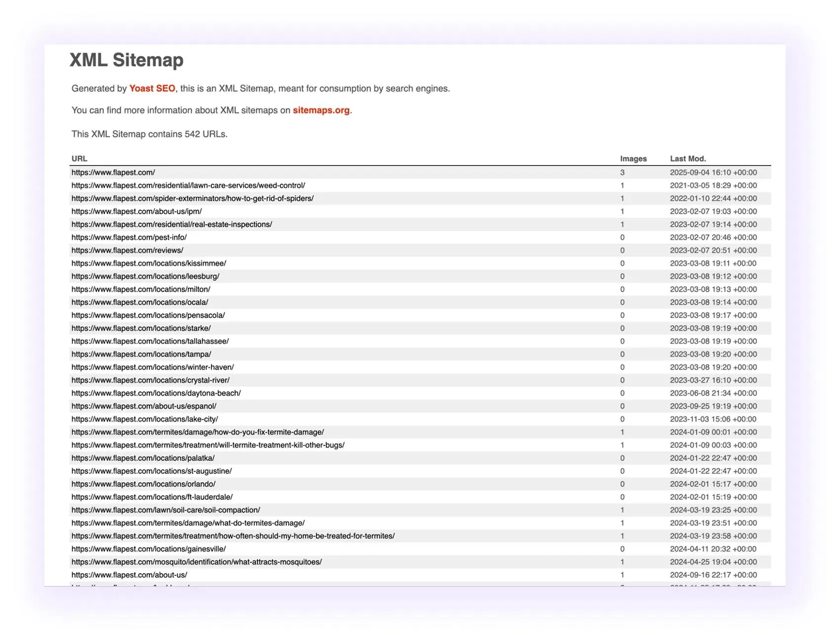Click the Last Mod. column header
This screenshot has height=641, width=840.
point(688,159)
